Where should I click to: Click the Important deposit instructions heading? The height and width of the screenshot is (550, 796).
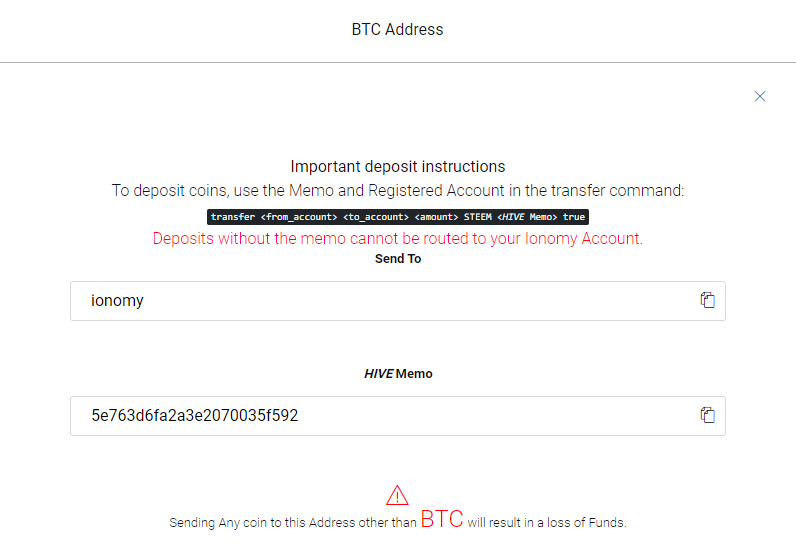click(398, 167)
